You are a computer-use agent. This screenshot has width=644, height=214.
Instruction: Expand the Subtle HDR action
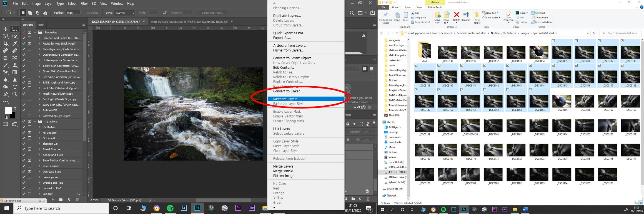click(x=39, y=110)
